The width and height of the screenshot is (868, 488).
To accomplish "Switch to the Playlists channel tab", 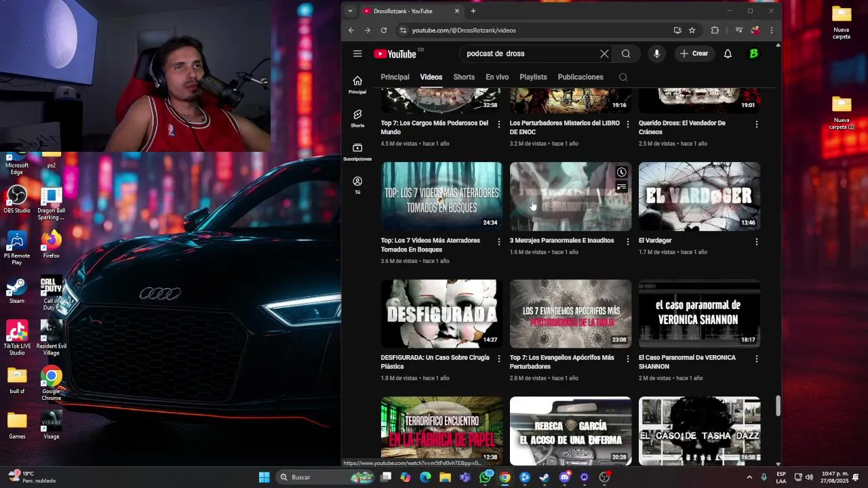I will point(533,77).
